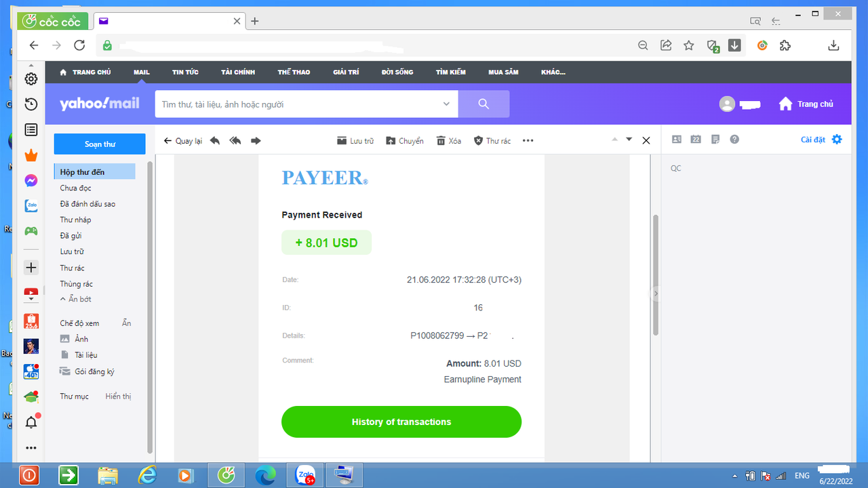Go back with Quay lại
Image resolution: width=868 pixels, height=488 pixels.
[x=183, y=140]
